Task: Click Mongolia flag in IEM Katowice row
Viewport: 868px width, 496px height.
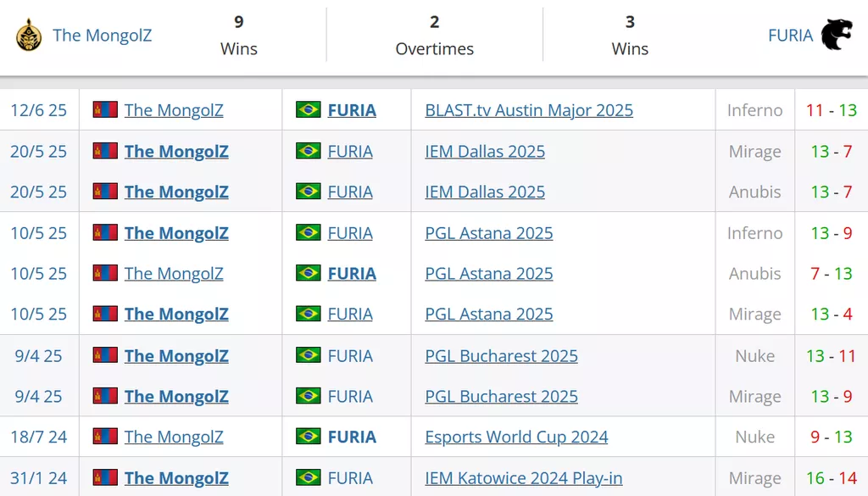Action: tap(105, 477)
